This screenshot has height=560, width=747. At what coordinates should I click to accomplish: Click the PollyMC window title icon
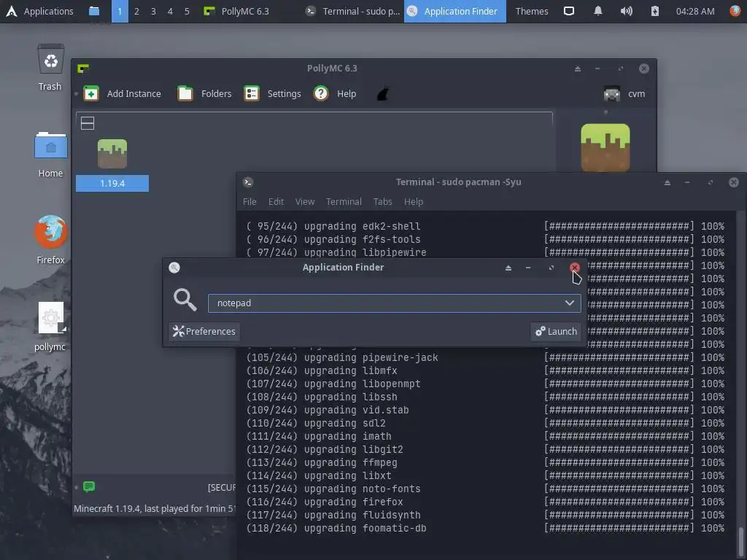tap(83, 69)
